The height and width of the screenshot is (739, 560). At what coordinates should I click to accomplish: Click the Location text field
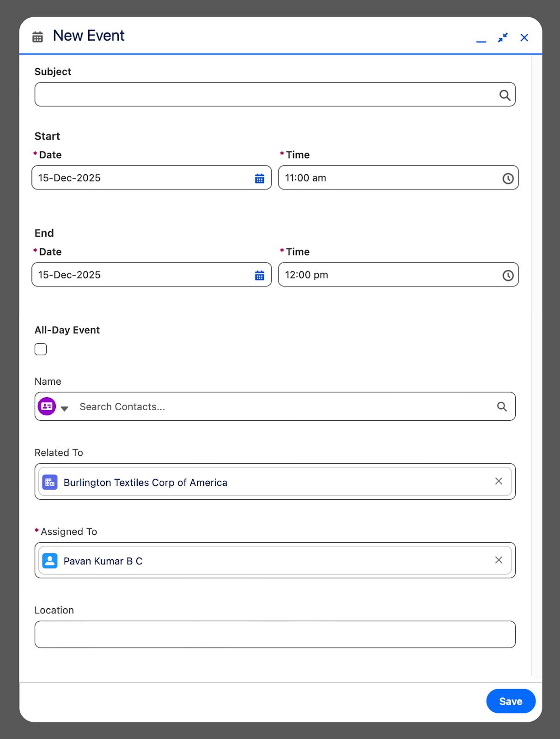click(x=275, y=634)
